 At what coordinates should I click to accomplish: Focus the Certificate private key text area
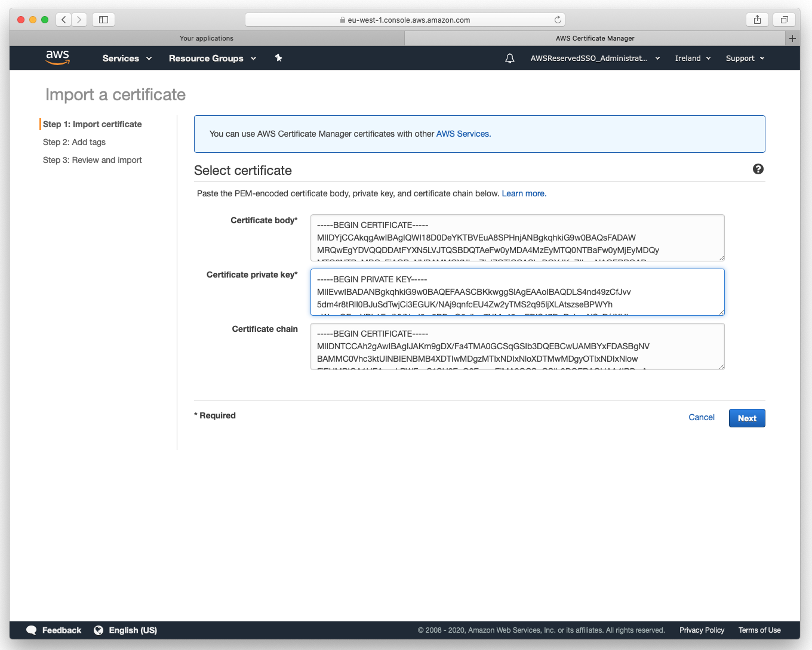pos(518,292)
